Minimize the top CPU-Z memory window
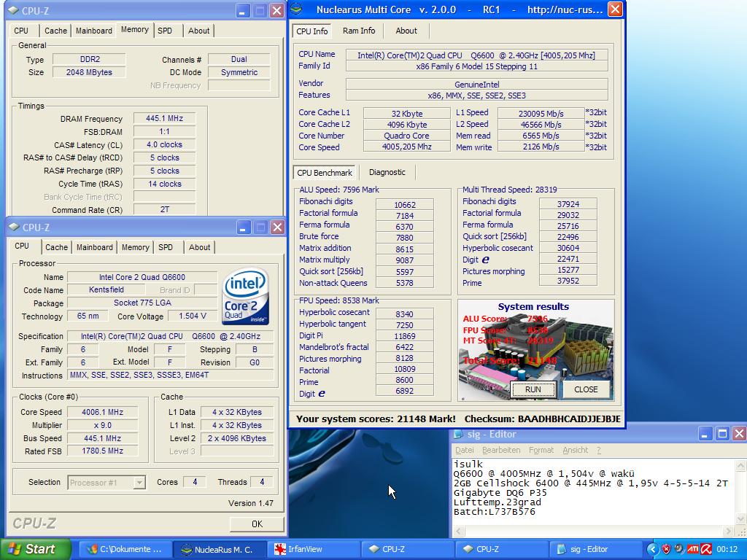Viewport: 747px width, 560px height. coord(242,11)
